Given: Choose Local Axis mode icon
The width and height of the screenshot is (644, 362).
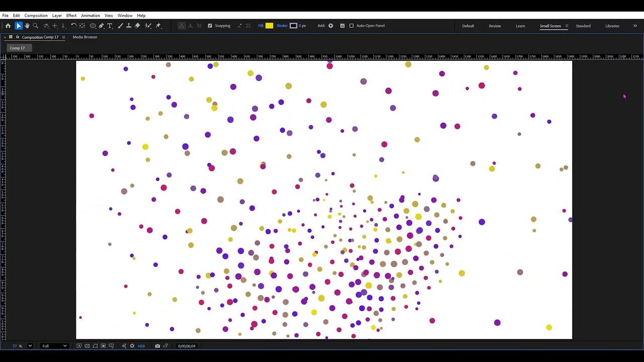Looking at the screenshot, I should (182, 26).
